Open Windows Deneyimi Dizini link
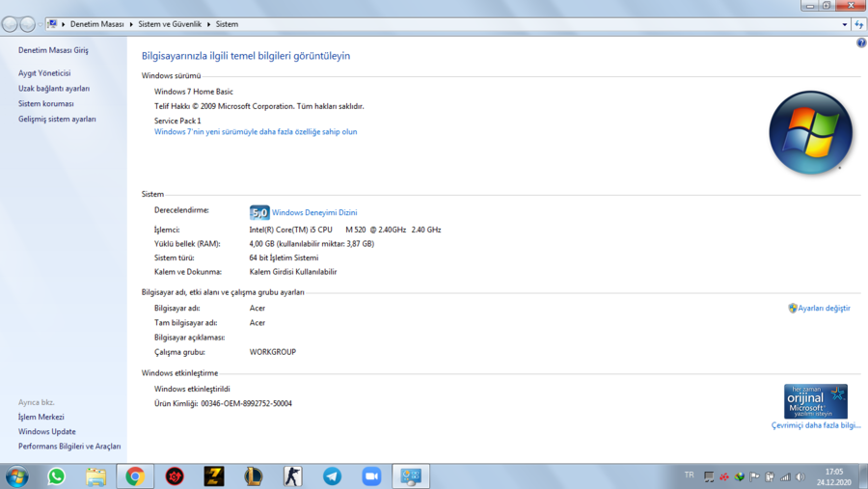 tap(314, 212)
